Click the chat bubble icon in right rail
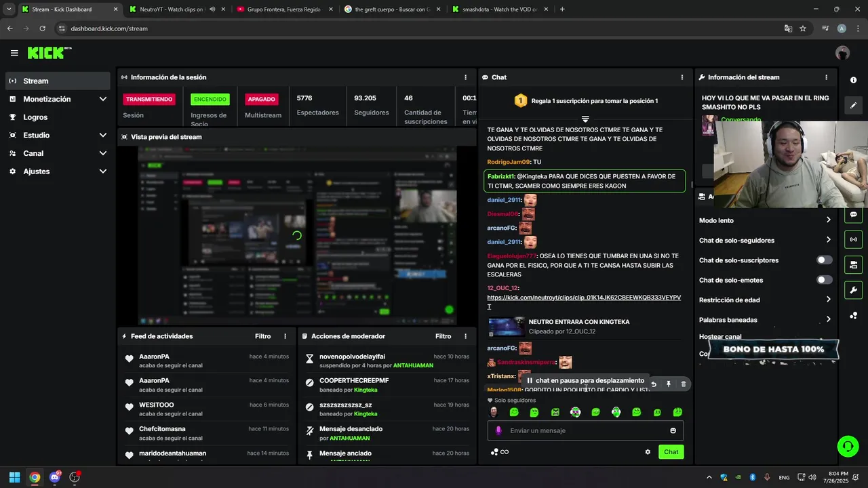This screenshot has width=868, height=488. coord(853,214)
